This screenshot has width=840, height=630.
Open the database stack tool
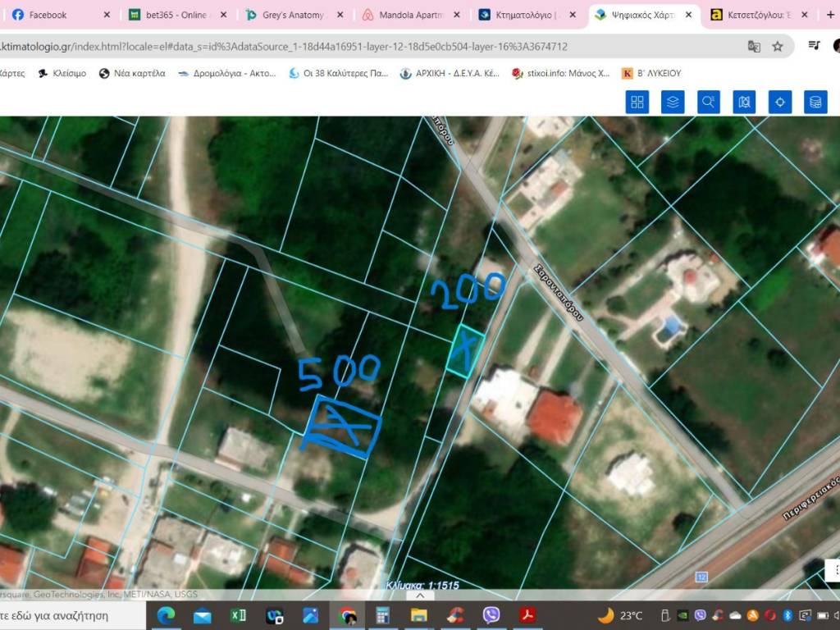[815, 102]
